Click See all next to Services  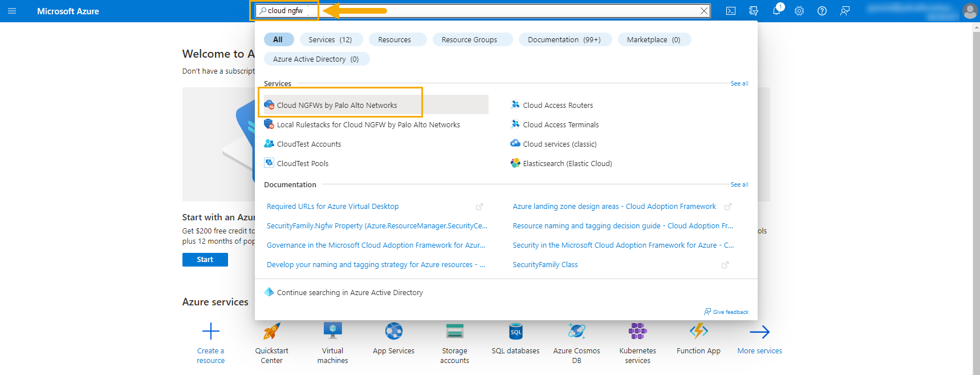(x=739, y=83)
